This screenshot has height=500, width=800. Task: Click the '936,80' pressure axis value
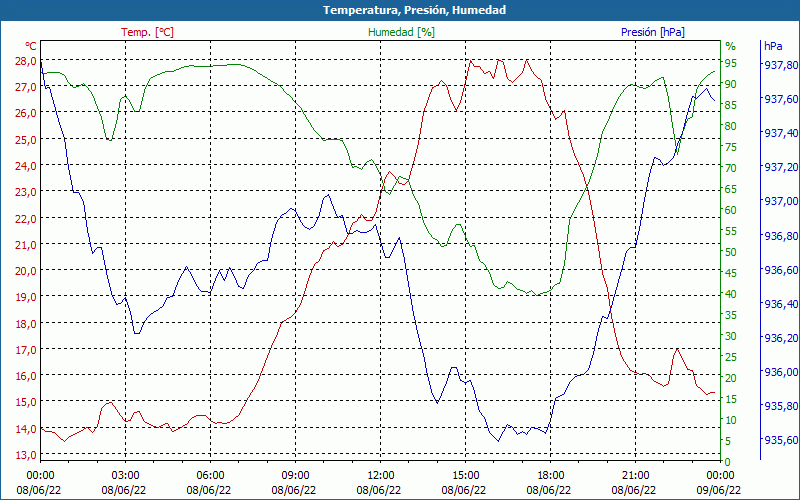point(781,236)
